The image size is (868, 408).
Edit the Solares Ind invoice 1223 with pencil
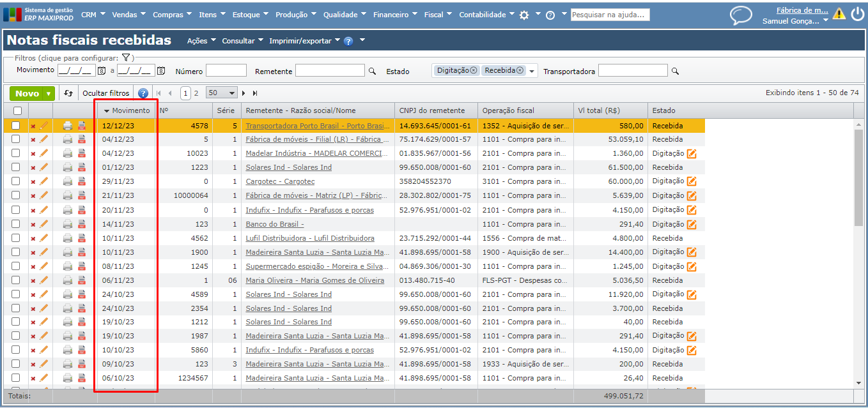point(44,167)
